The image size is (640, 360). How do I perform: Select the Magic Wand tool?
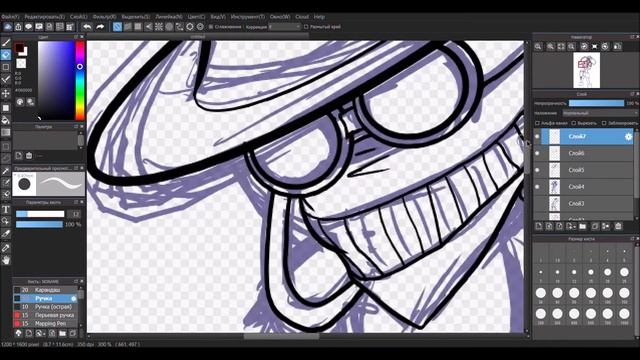point(6,171)
